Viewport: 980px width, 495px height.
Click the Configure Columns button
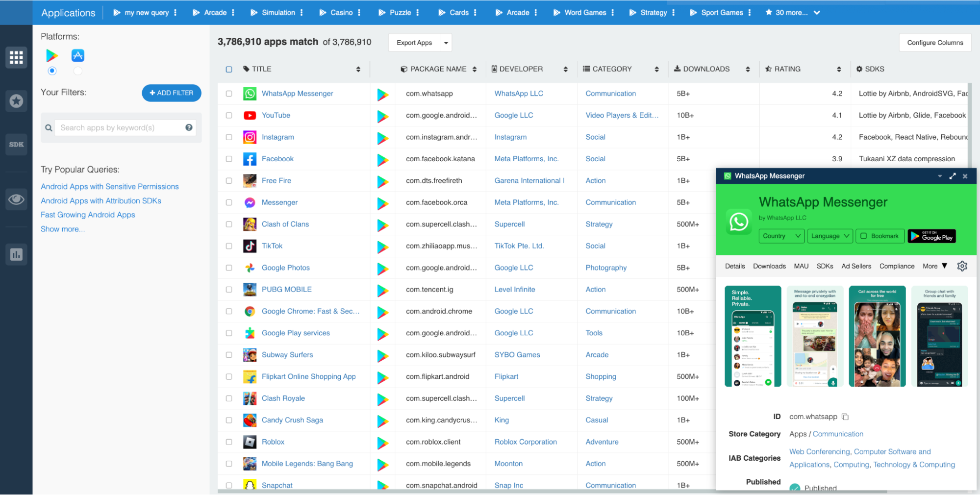pyautogui.click(x=935, y=43)
